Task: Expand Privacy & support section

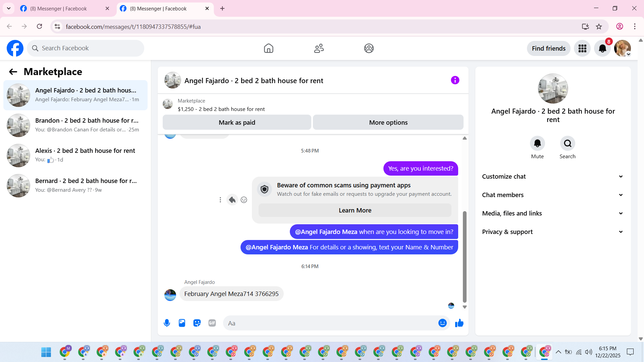Action: 553,232
